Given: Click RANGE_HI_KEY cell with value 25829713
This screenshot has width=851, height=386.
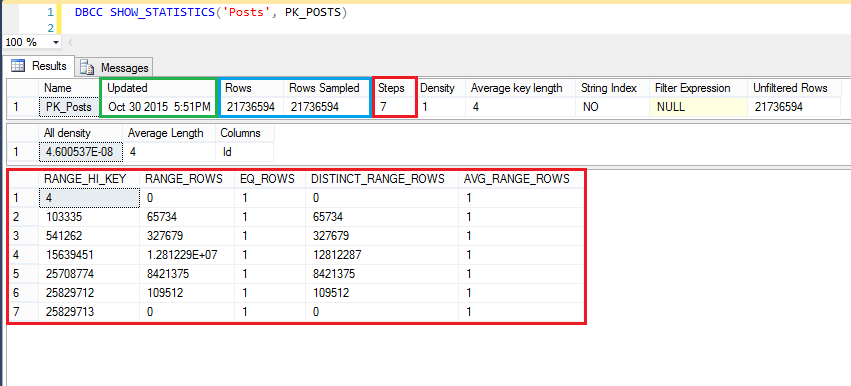Looking at the screenshot, I should pyautogui.click(x=89, y=312).
